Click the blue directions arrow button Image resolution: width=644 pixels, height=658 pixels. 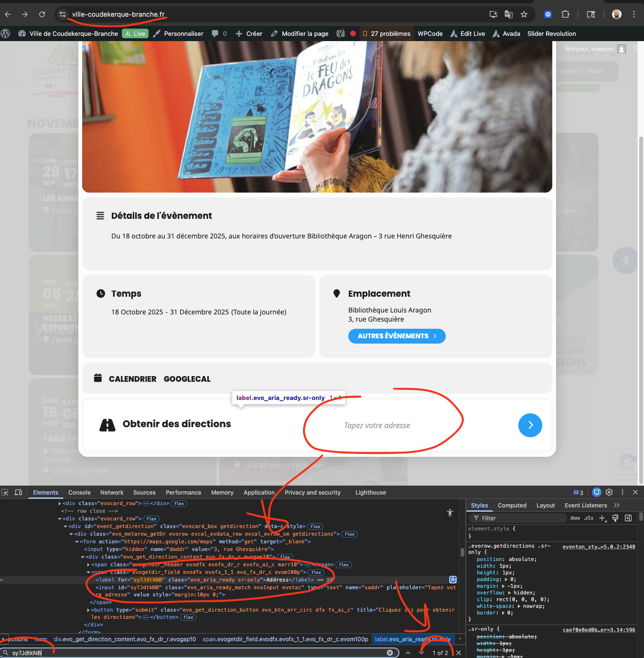pyautogui.click(x=530, y=425)
